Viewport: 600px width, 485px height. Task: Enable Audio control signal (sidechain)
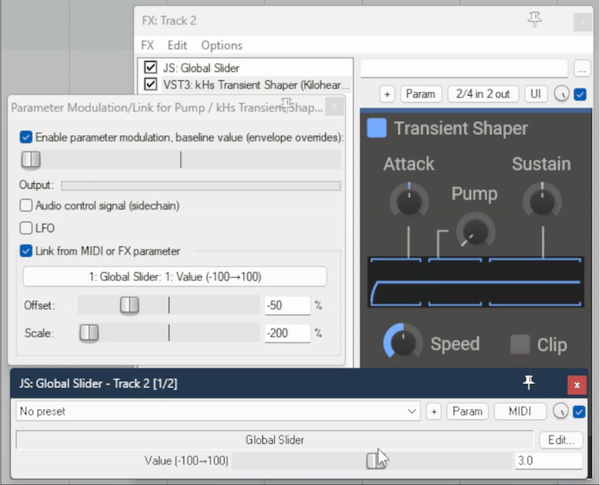[26, 205]
